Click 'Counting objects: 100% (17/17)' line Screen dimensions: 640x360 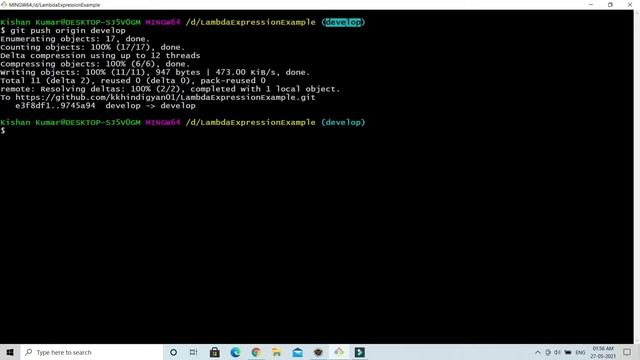(93, 47)
